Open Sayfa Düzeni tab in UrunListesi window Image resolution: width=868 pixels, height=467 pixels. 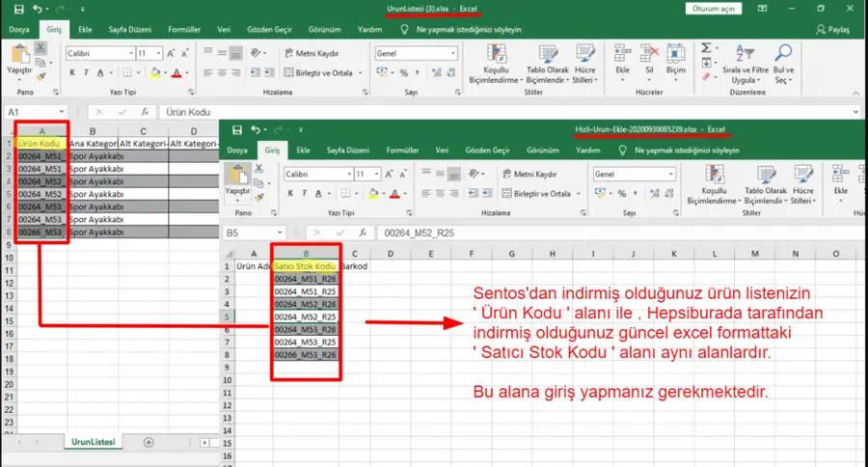[x=129, y=29]
